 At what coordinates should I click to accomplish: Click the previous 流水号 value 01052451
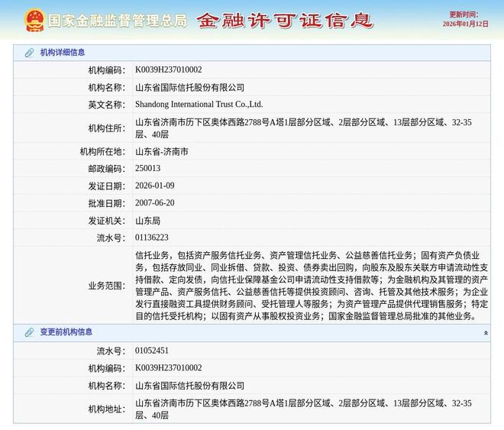(152, 351)
